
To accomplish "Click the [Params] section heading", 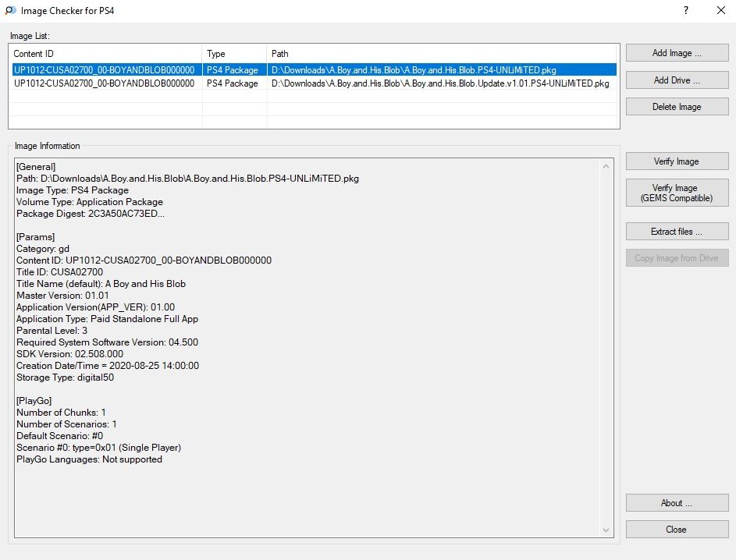I will pos(36,237).
